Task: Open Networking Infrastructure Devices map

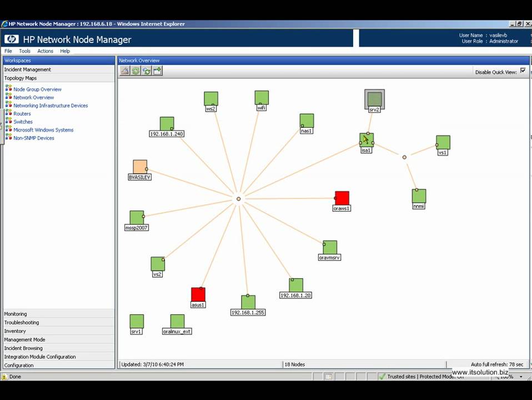Action: [51, 106]
